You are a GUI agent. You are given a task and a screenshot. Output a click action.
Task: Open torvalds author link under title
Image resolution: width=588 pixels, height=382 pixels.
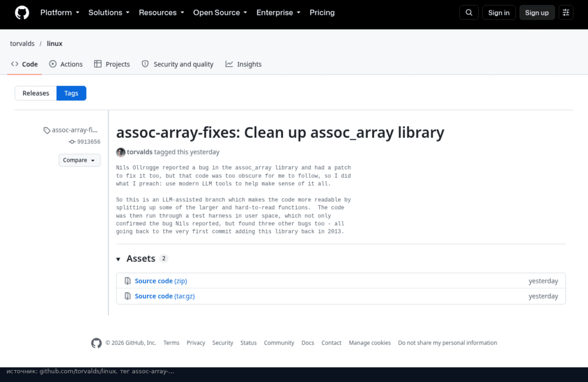[140, 152]
